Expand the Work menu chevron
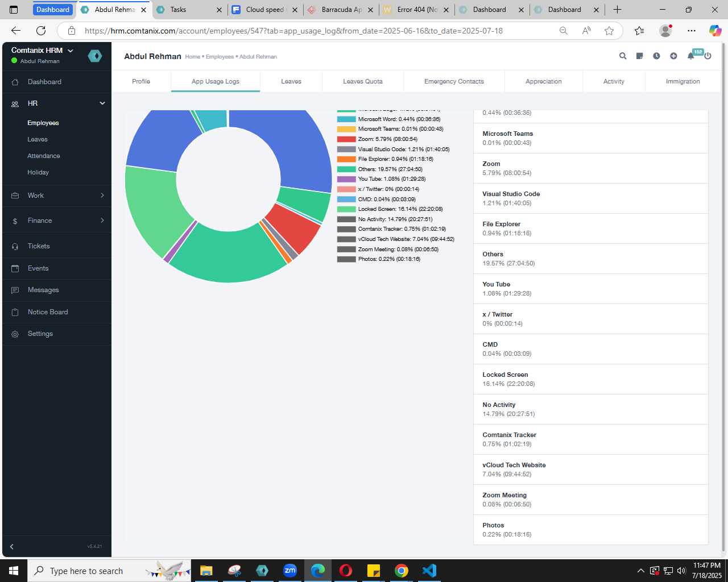 click(102, 196)
